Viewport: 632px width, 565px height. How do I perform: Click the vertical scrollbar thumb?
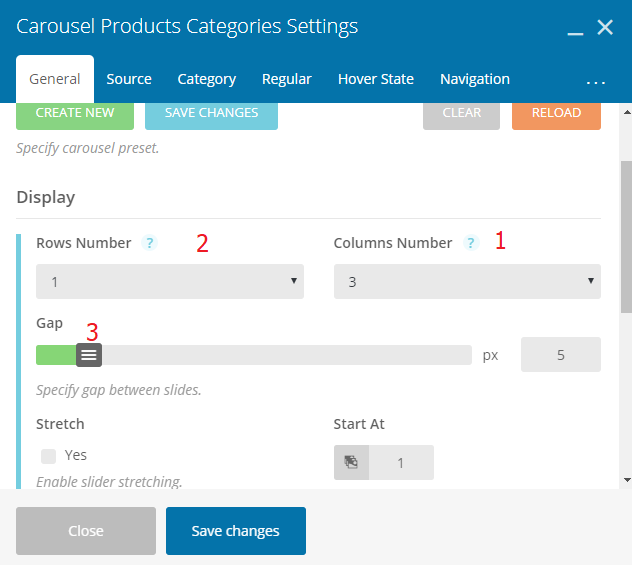coord(627,237)
